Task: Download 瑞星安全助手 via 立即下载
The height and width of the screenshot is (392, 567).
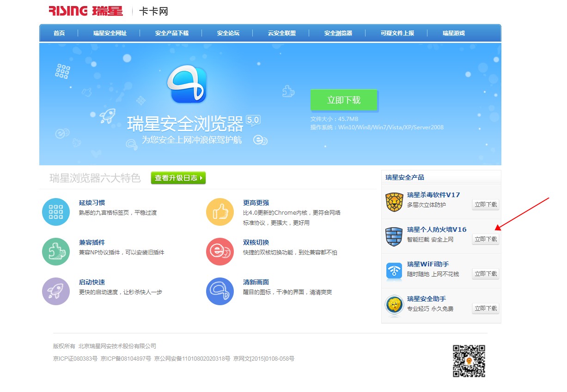Action: click(486, 308)
